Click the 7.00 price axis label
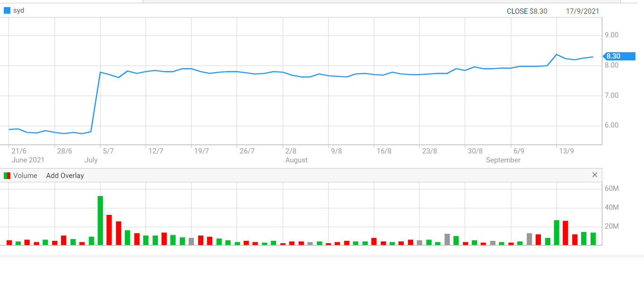This screenshot has width=644, height=306. click(x=612, y=95)
